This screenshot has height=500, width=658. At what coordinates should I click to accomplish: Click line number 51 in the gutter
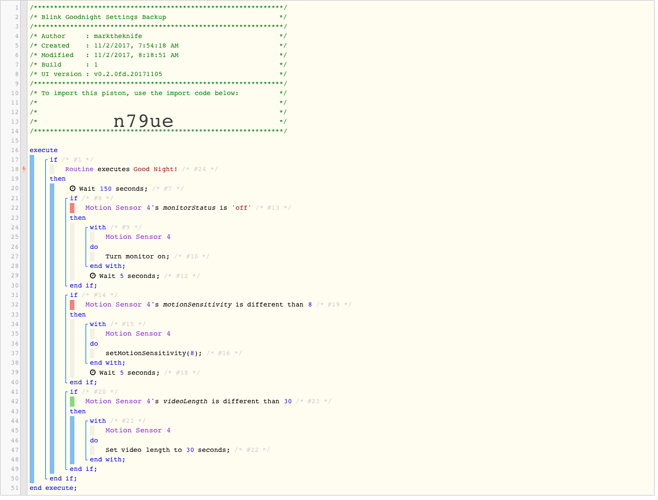15,488
